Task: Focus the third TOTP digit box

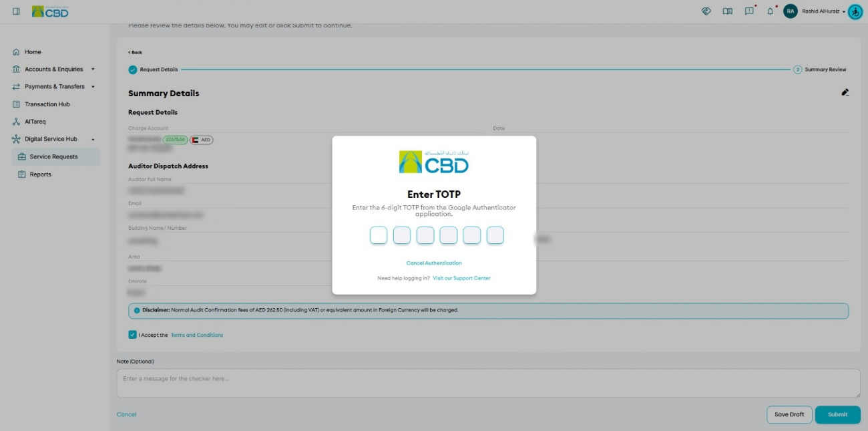Action: (425, 235)
